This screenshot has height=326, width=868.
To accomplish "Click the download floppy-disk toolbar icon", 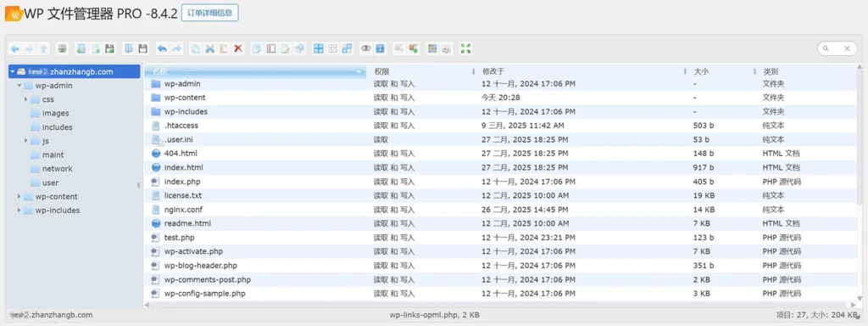I will (142, 48).
